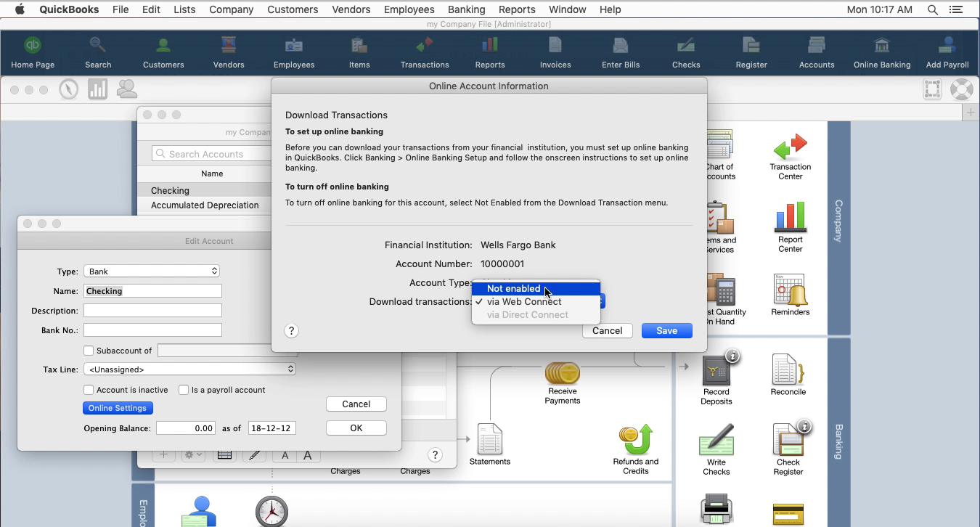Click the bar chart icon under the toolbar
Image resolution: width=980 pixels, height=527 pixels.
(x=98, y=89)
